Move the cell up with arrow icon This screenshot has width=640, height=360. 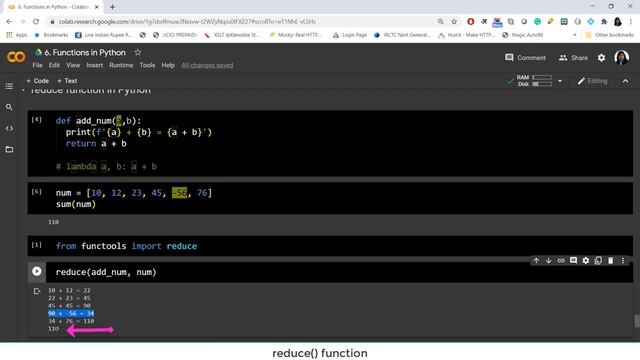tap(536, 260)
